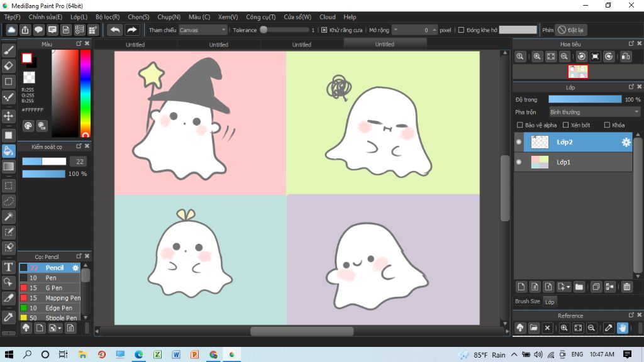
Task: Click the rainbow hue color bar
Action: point(86,93)
